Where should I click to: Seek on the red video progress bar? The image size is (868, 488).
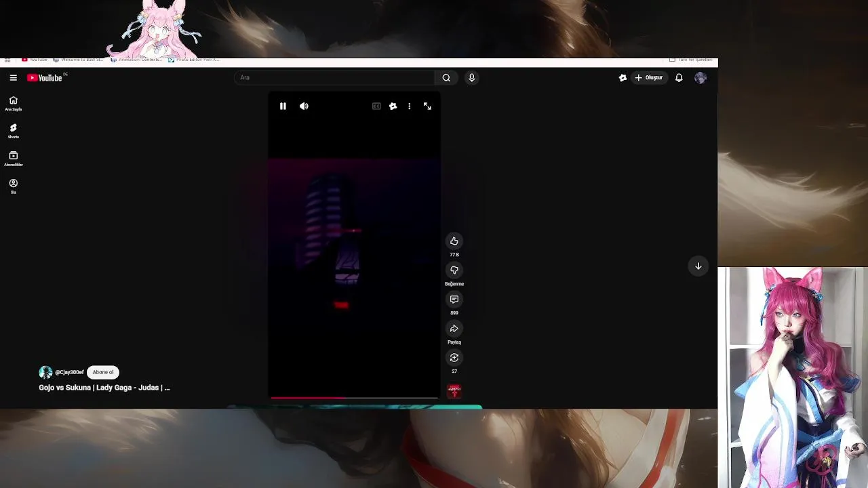pos(355,398)
